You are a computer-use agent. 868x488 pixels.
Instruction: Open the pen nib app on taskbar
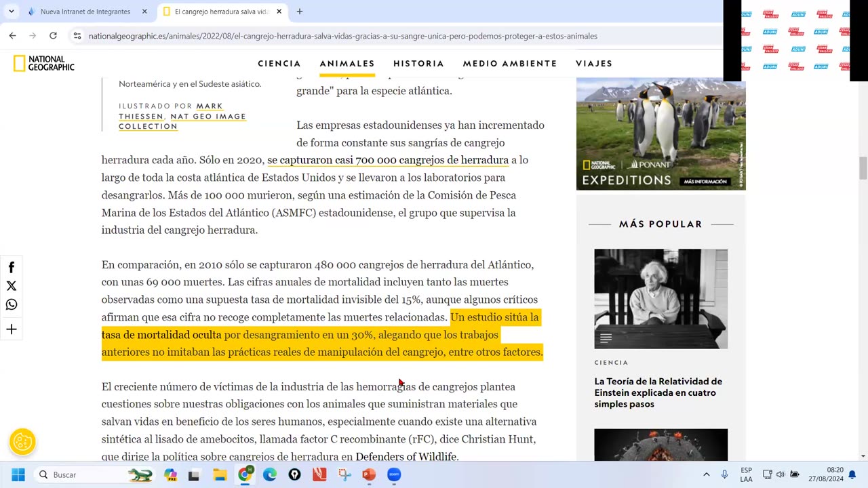click(x=294, y=474)
